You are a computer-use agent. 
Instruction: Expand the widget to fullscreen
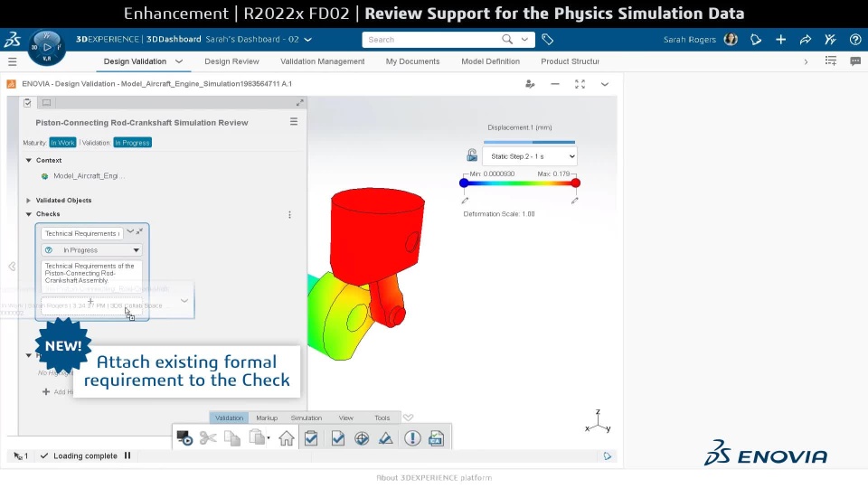580,84
